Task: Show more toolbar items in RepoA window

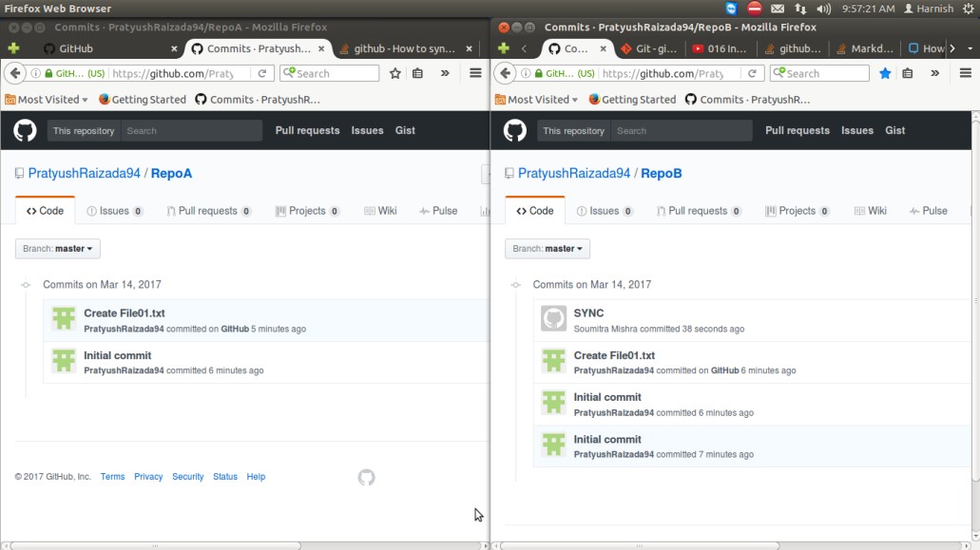Action: pyautogui.click(x=445, y=73)
